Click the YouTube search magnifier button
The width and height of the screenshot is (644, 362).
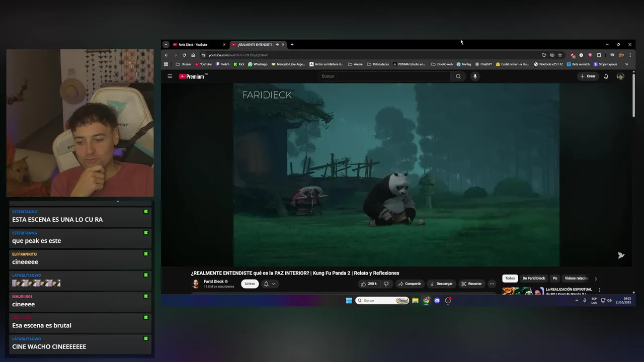(458, 76)
